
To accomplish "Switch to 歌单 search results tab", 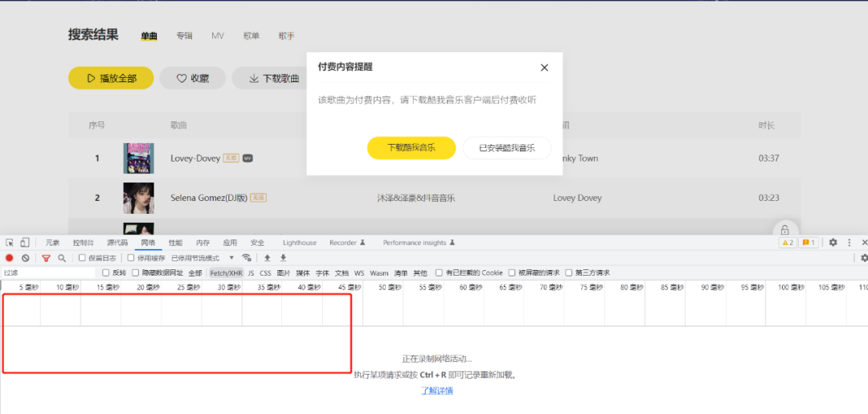I will click(252, 35).
